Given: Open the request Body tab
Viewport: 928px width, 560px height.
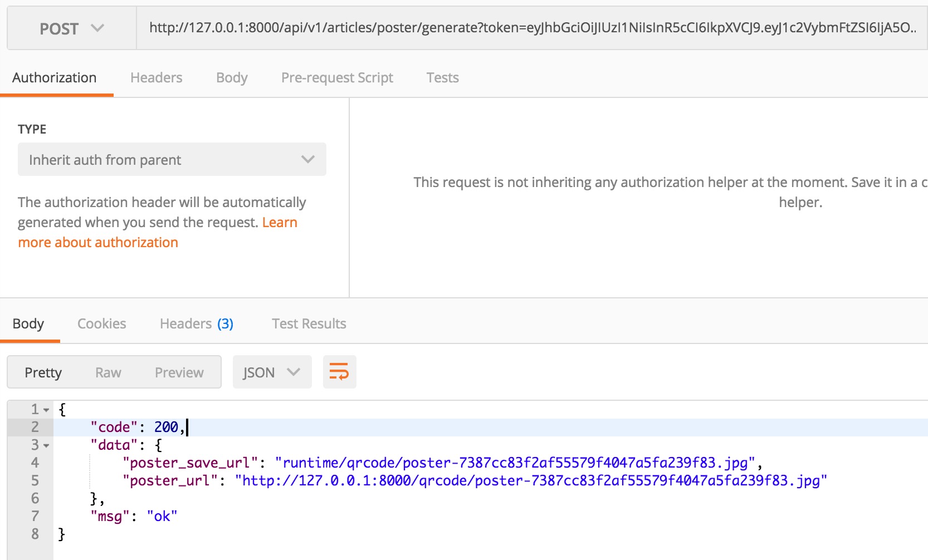Looking at the screenshot, I should (x=232, y=78).
